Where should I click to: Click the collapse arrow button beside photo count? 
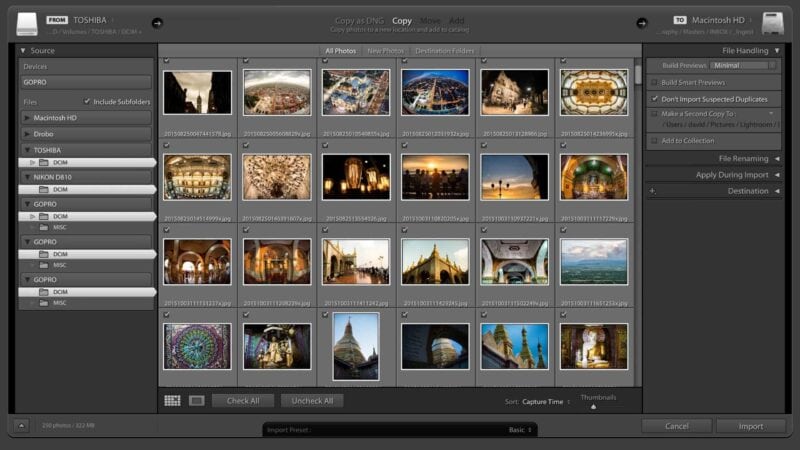tap(21, 425)
